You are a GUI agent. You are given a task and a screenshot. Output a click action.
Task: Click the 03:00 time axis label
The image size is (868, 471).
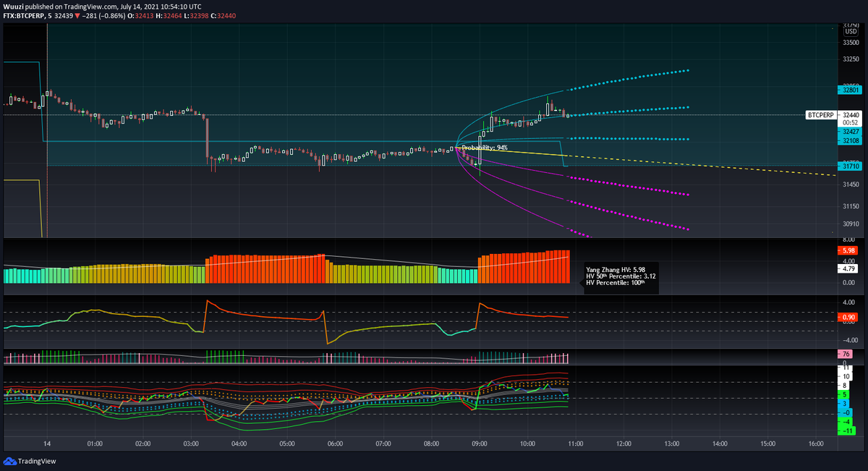pos(191,444)
